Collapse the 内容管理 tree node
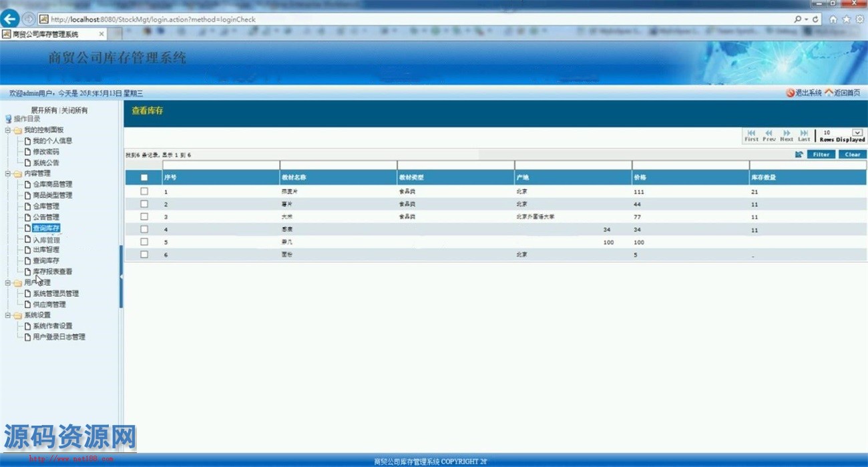The image size is (868, 467). tap(8, 173)
